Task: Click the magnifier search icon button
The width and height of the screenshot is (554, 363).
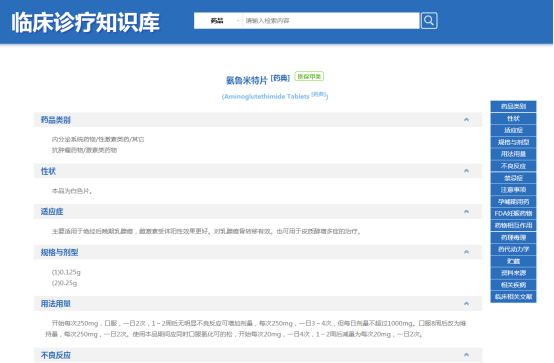Action: [x=429, y=21]
